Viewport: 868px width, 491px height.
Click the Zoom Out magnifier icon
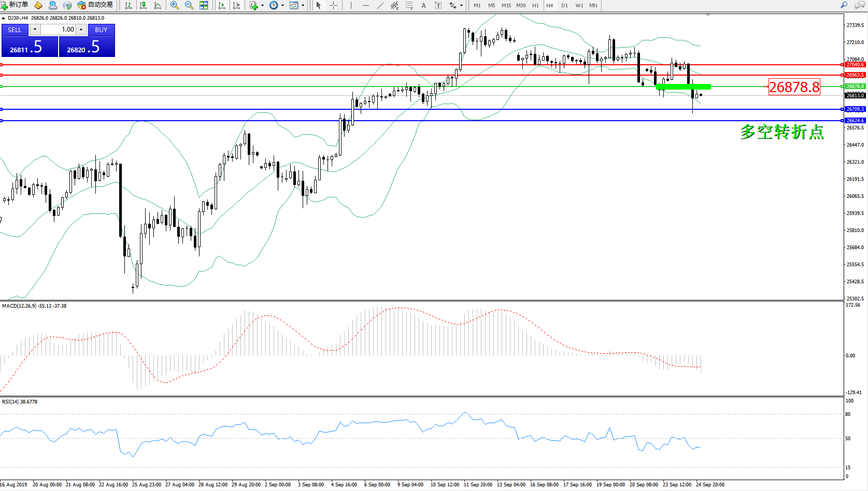(x=189, y=5)
